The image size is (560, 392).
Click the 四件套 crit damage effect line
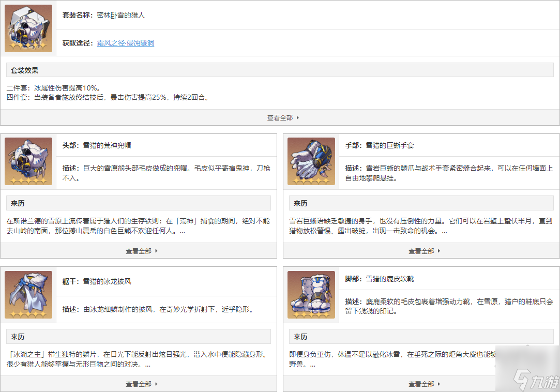coord(108,97)
